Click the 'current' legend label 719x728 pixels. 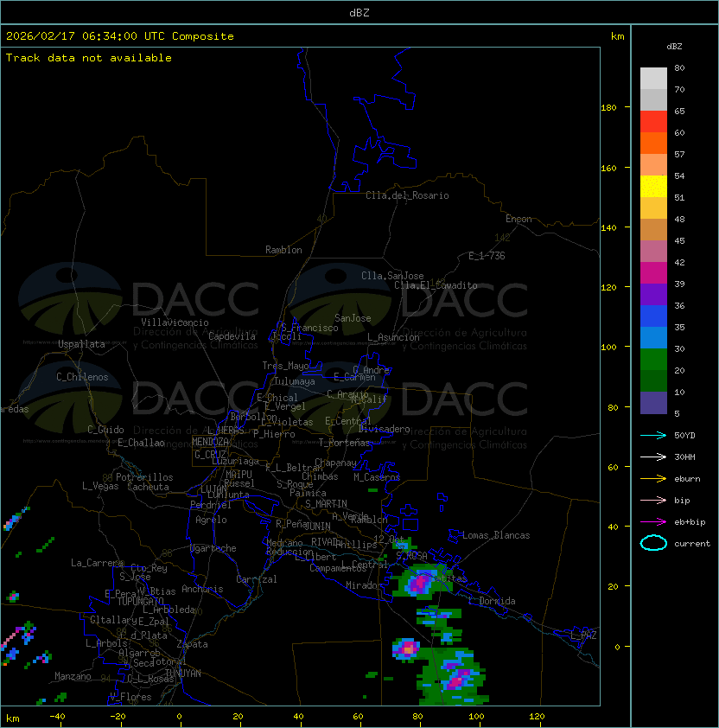pos(692,544)
